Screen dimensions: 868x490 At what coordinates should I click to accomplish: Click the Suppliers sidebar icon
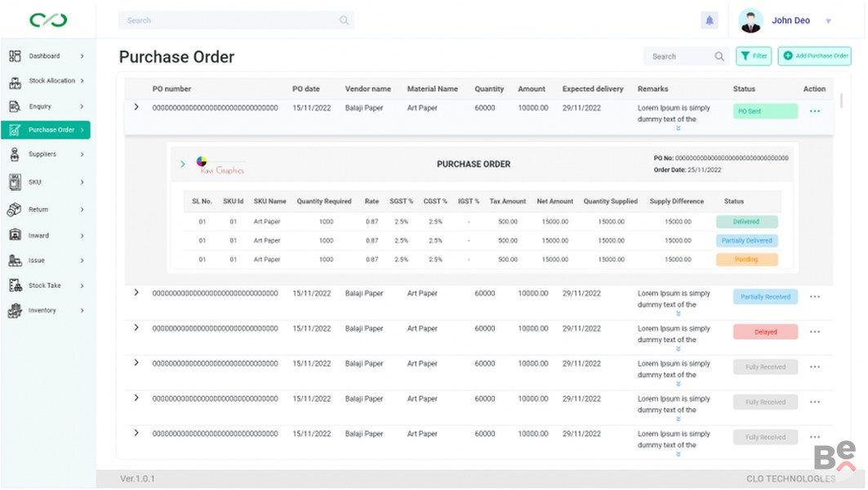pyautogui.click(x=15, y=154)
